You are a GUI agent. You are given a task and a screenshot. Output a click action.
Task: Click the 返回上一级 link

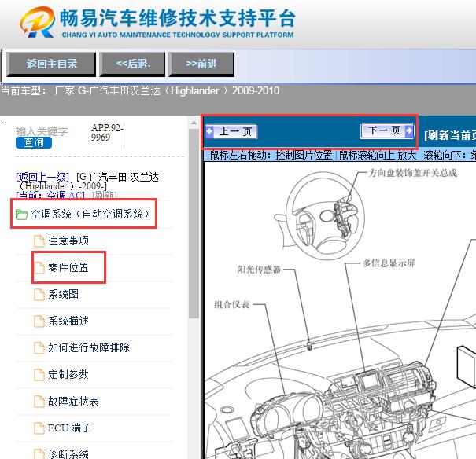tap(42, 177)
